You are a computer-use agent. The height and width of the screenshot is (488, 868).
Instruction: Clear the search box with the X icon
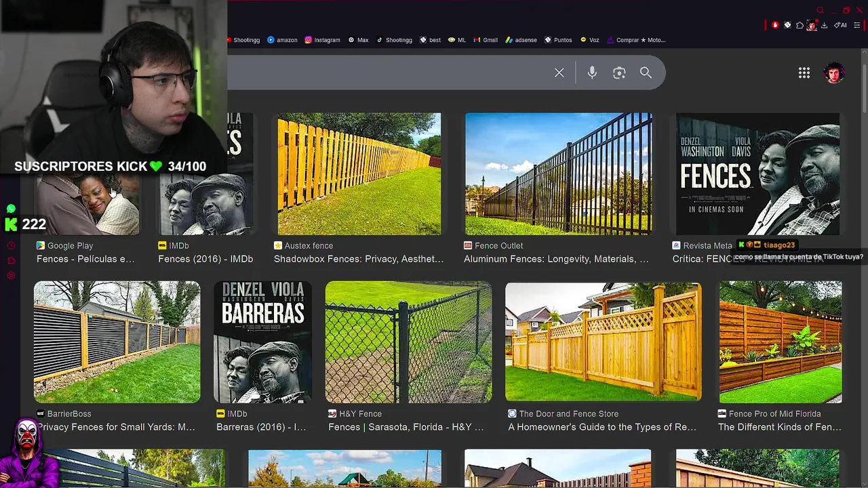(559, 73)
